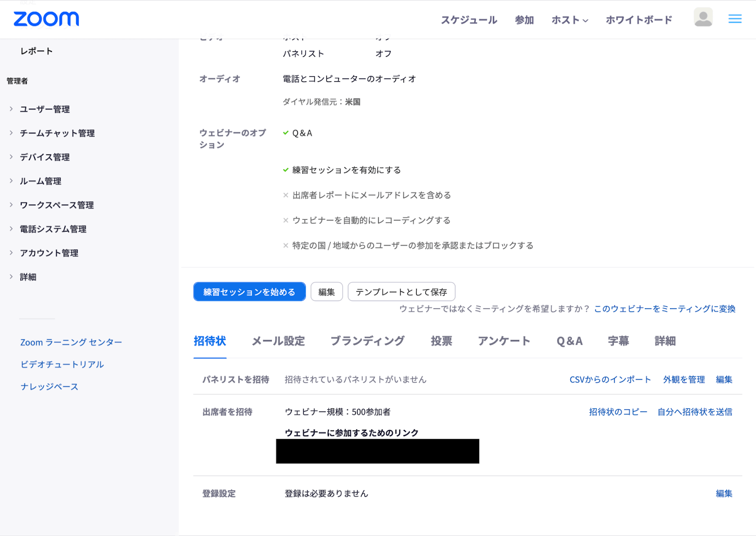Open スケジュール in top navigation

[469, 20]
